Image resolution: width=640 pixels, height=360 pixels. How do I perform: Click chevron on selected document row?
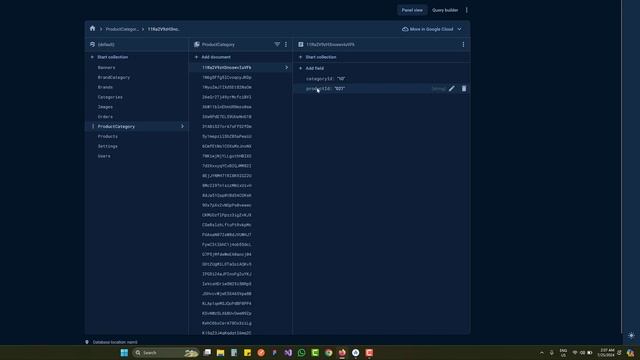tap(287, 68)
